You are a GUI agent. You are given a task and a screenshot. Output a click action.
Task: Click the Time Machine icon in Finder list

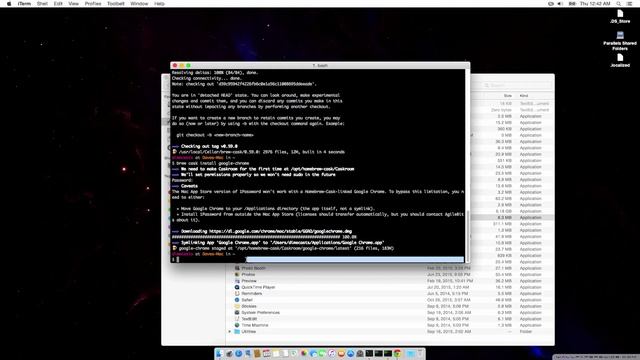(x=237, y=325)
